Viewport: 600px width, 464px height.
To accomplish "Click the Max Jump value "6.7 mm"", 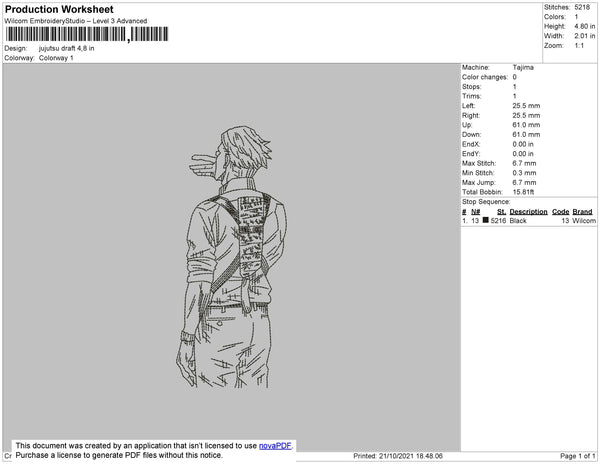I will click(524, 182).
